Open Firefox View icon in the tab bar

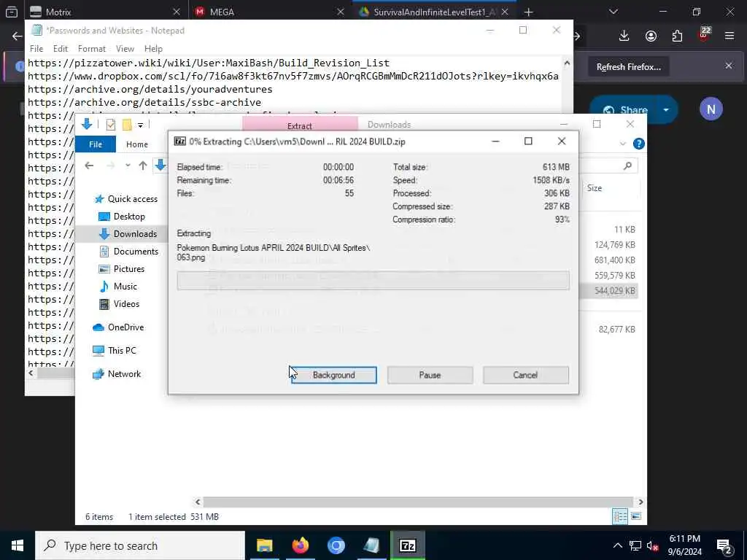click(x=12, y=12)
